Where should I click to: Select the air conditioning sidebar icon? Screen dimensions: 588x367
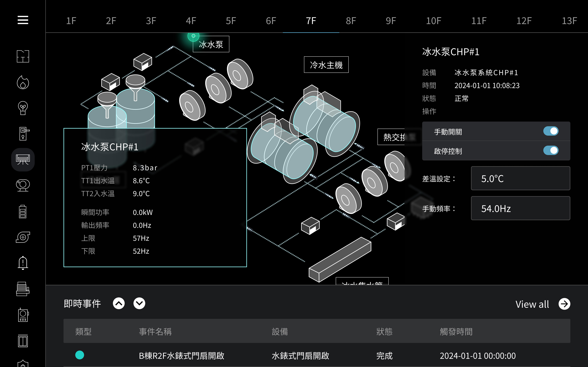[23, 160]
